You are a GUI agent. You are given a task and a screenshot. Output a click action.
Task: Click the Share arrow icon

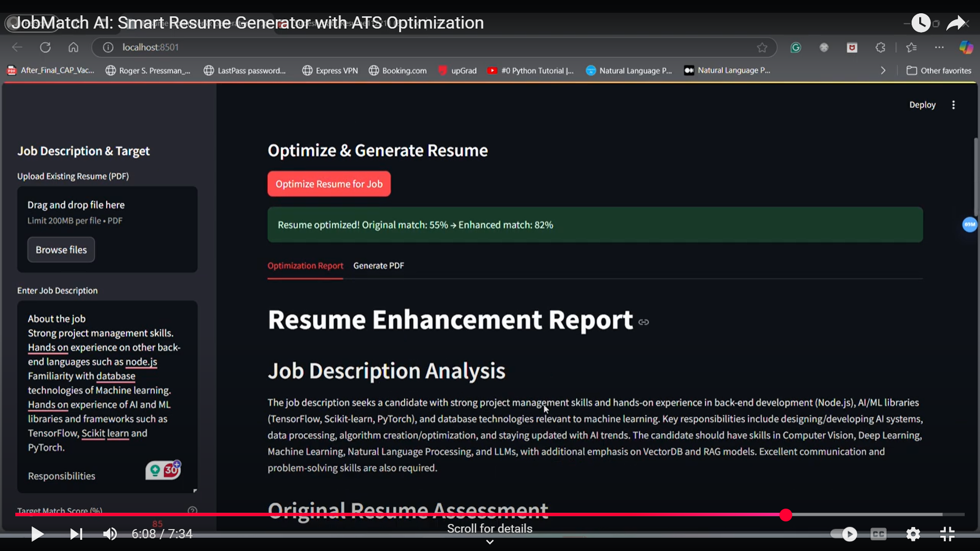pos(955,23)
